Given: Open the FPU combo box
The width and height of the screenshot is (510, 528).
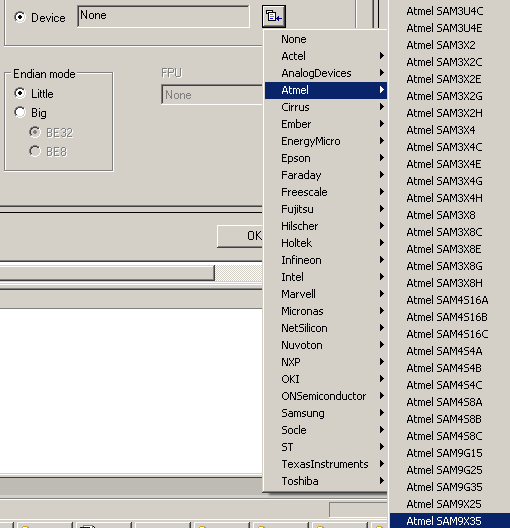Looking at the screenshot, I should pyautogui.click(x=212, y=95).
